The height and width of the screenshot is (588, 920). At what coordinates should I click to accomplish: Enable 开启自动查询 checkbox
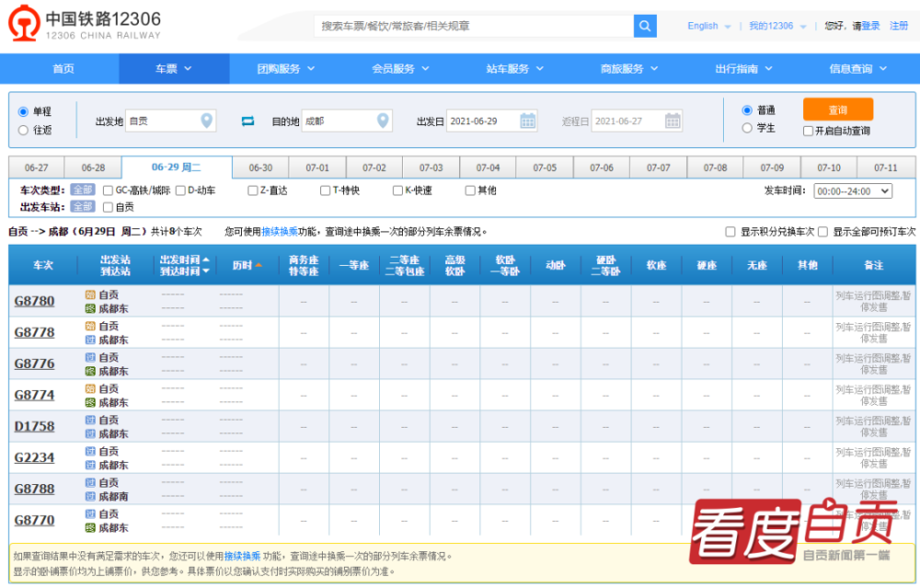808,131
